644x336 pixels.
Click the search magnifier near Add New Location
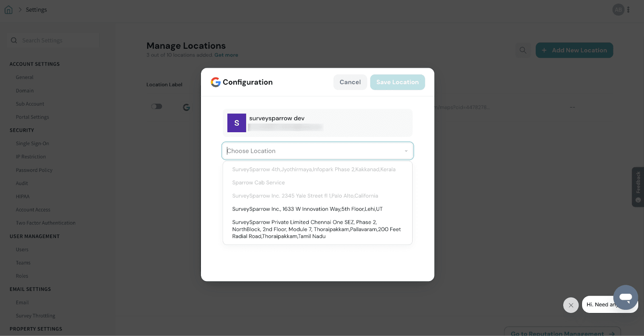pyautogui.click(x=523, y=50)
